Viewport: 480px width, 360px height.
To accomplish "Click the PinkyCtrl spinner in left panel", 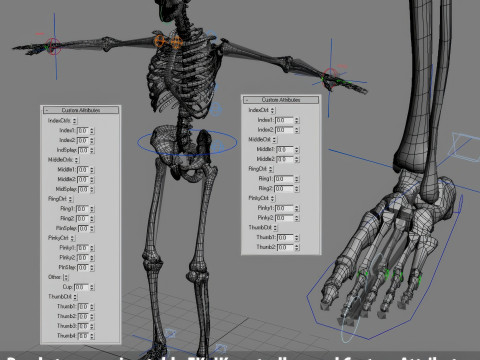I will [72, 238].
